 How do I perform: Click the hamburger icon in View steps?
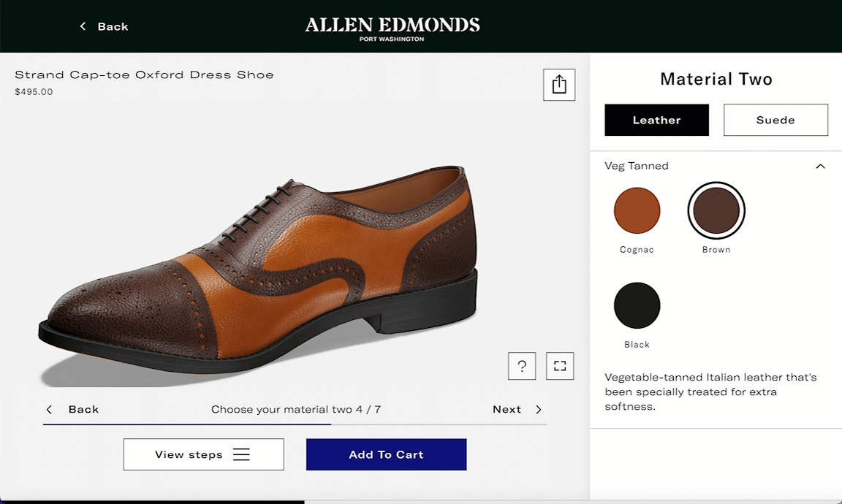[x=241, y=454]
